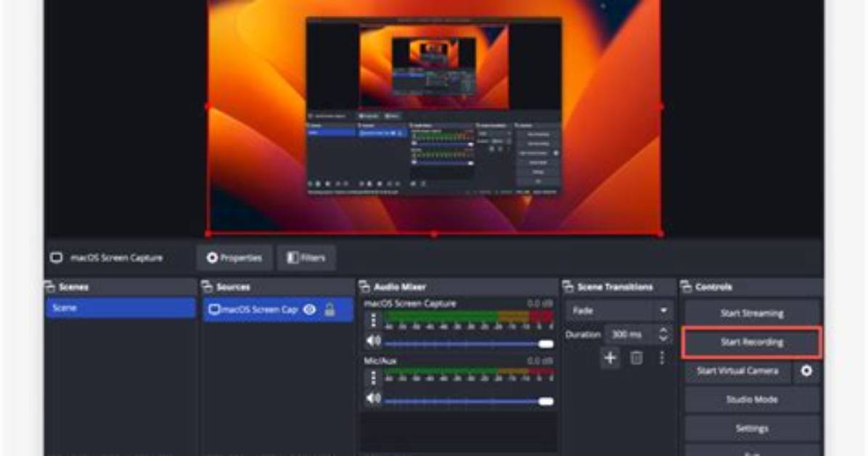Click the Audio Mixer panel dock icon
This screenshot has width=868, height=456.
click(x=365, y=287)
